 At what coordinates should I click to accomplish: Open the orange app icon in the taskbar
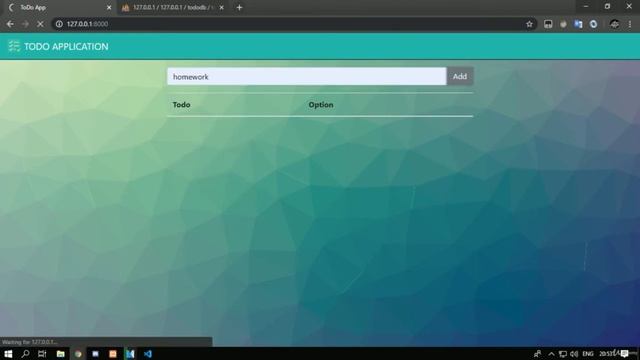pyautogui.click(x=113, y=354)
